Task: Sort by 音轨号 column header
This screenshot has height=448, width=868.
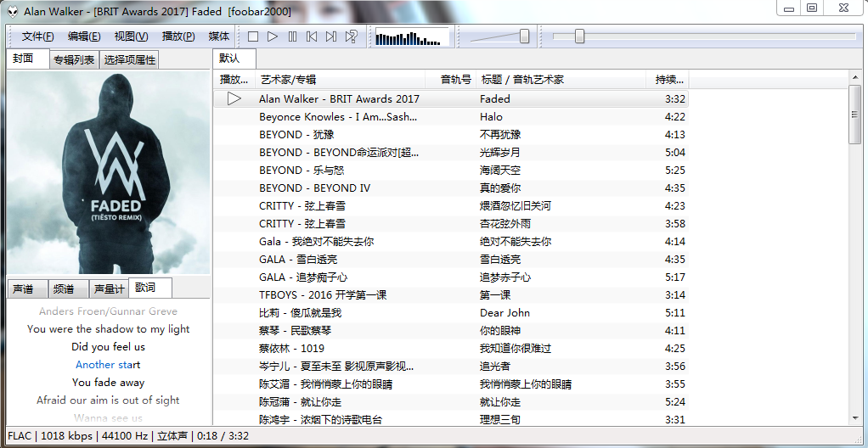Action: (x=451, y=80)
